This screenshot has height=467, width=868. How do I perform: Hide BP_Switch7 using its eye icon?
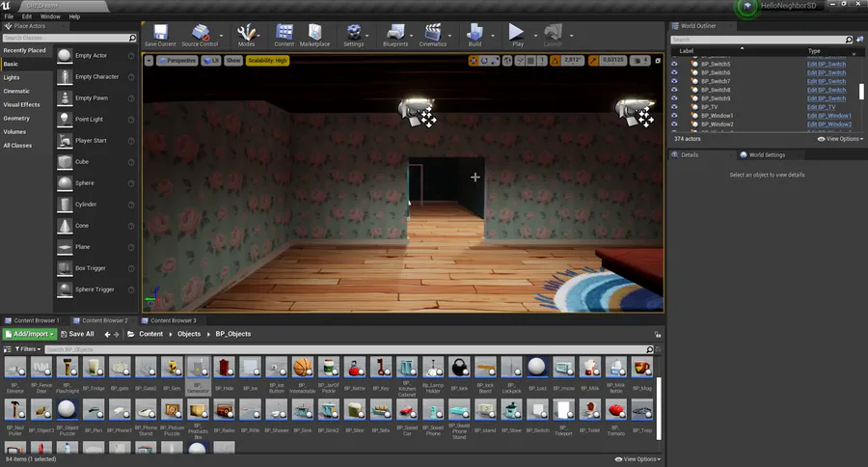(674, 81)
